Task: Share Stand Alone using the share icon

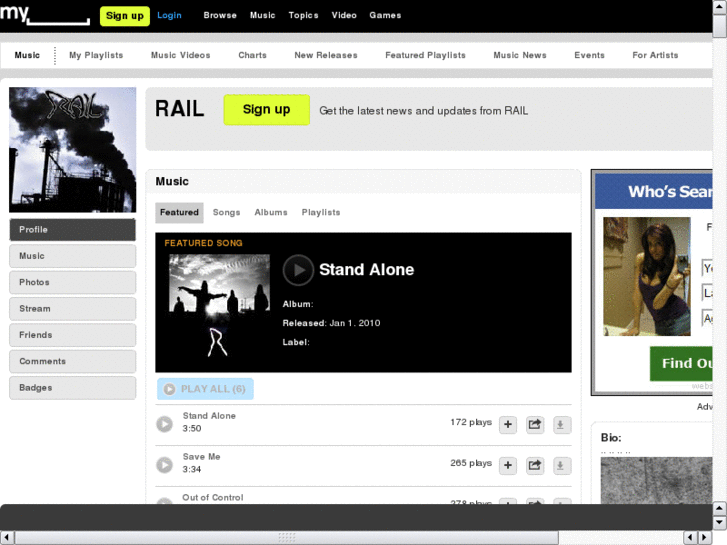Action: (535, 424)
